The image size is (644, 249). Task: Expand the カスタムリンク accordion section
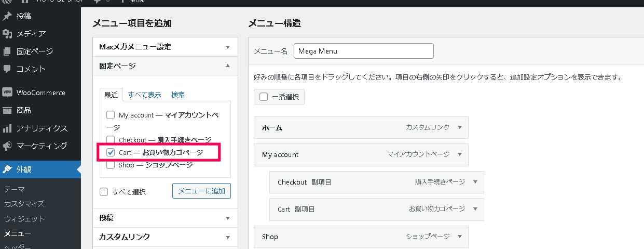[227, 237]
